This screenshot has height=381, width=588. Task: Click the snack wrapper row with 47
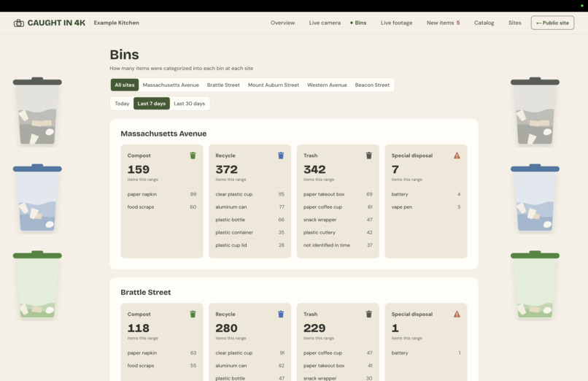tap(338, 220)
